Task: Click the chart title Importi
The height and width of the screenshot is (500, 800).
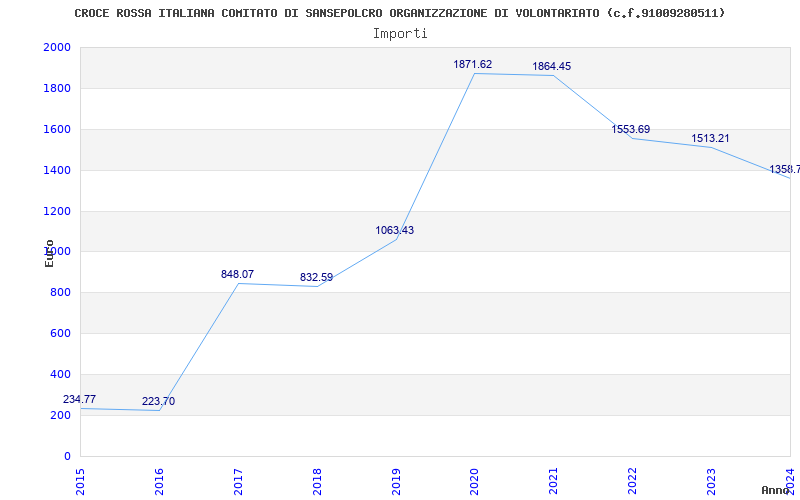Action: pos(400,34)
